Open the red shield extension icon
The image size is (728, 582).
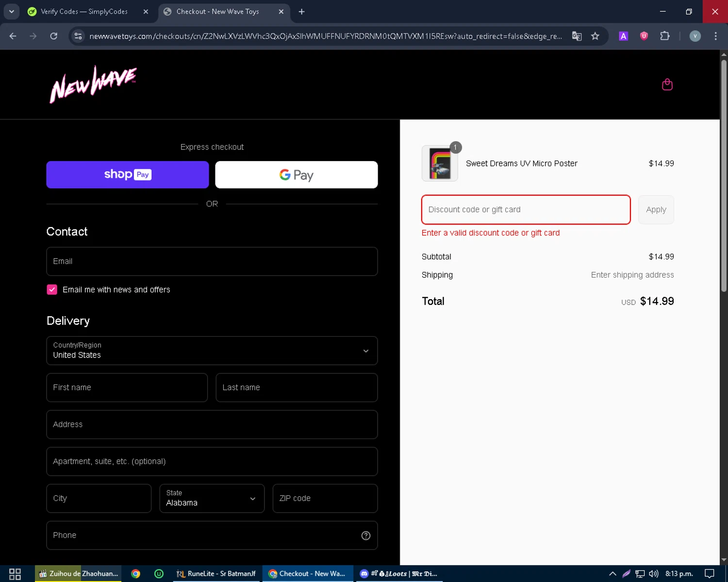pyautogui.click(x=644, y=36)
